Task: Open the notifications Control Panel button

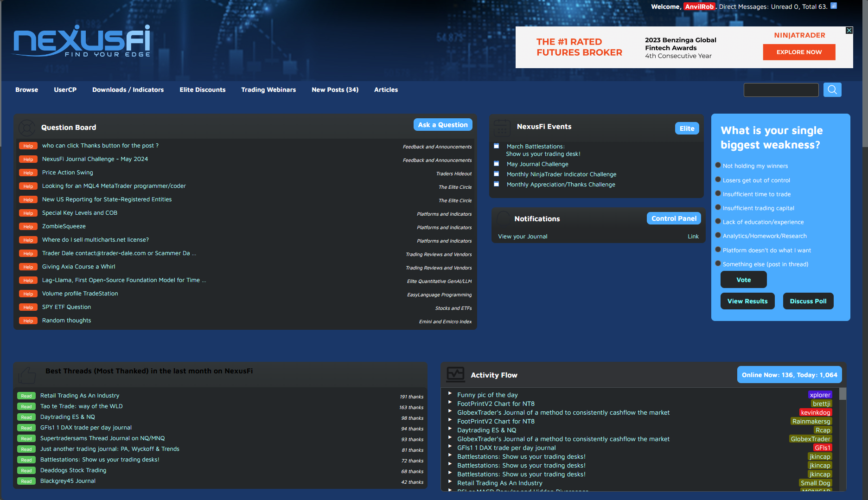Action: [x=674, y=218]
